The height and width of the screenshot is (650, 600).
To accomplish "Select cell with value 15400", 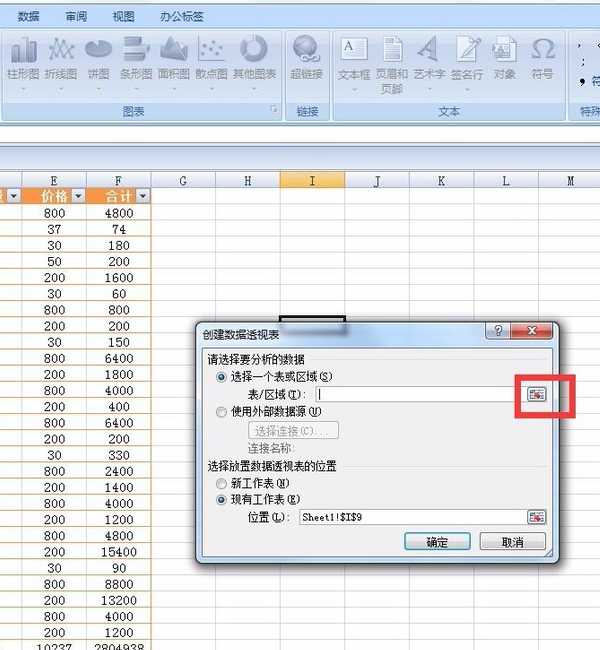I will pos(119,552).
